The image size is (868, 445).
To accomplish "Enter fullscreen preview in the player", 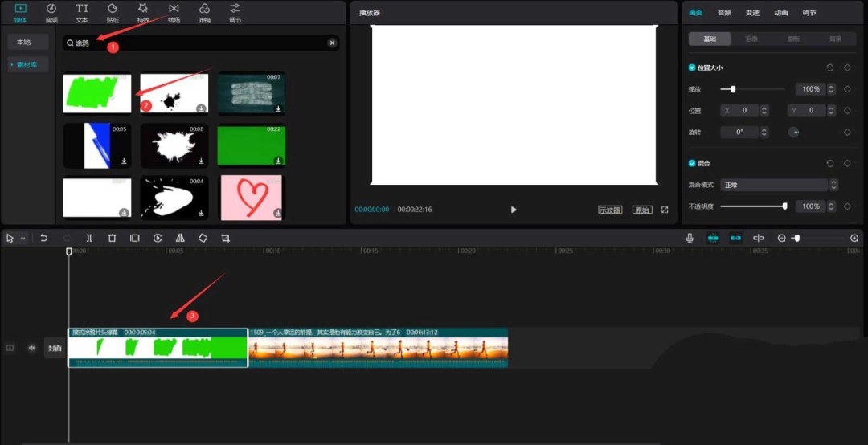I will [x=665, y=210].
